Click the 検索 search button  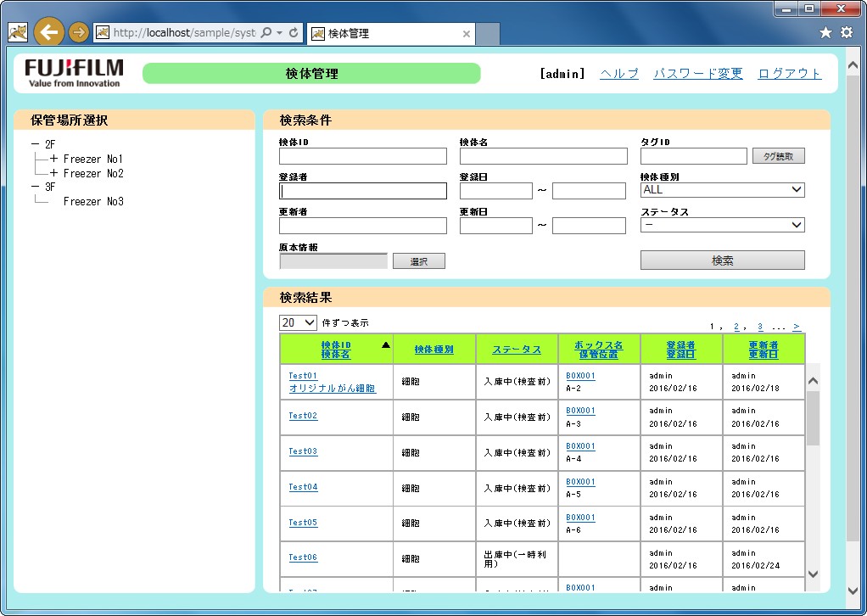point(722,260)
